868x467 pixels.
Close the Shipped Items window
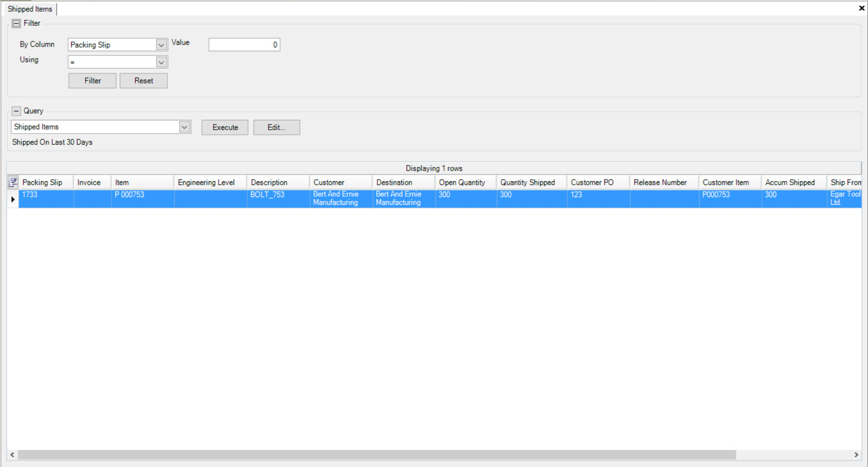(x=861, y=8)
